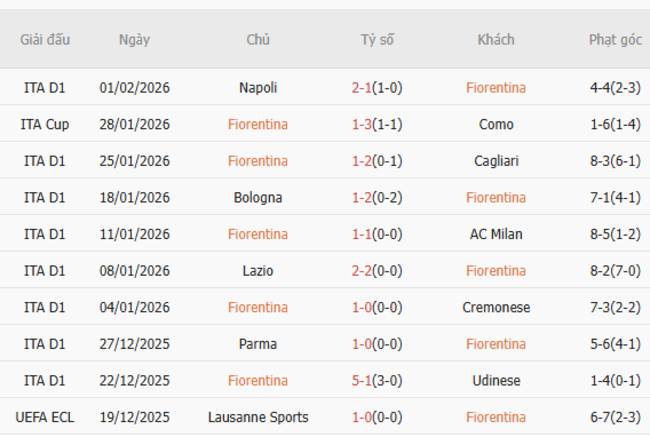Screen dimensions: 650x437
Task: Click Udinese in the away column
Action: click(x=496, y=381)
